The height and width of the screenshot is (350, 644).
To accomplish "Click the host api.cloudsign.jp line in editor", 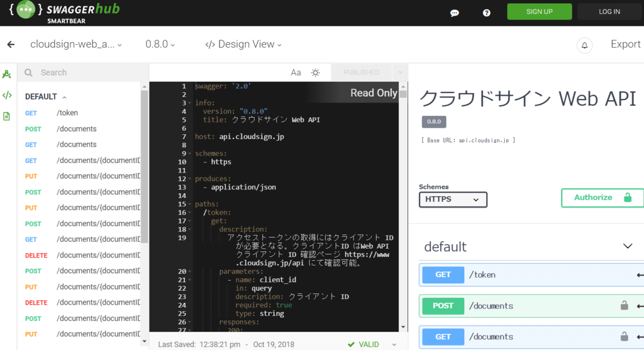I will (240, 137).
